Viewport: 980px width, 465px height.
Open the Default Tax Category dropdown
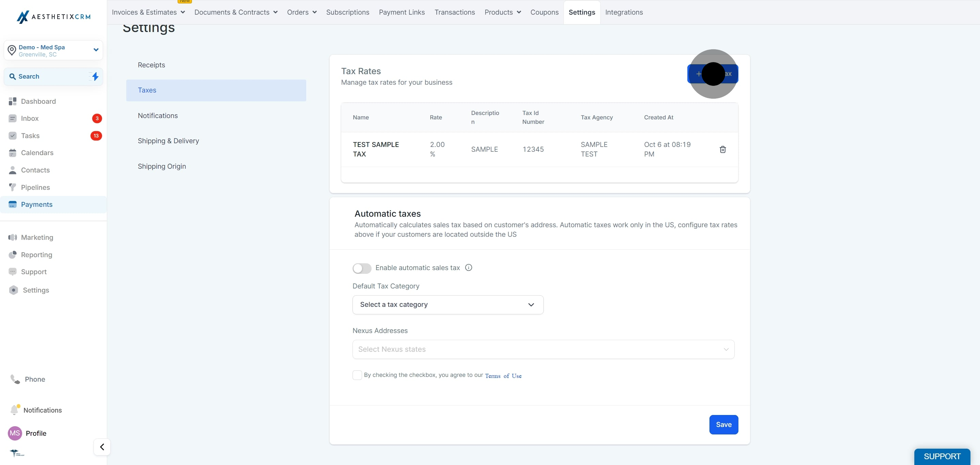pos(448,304)
